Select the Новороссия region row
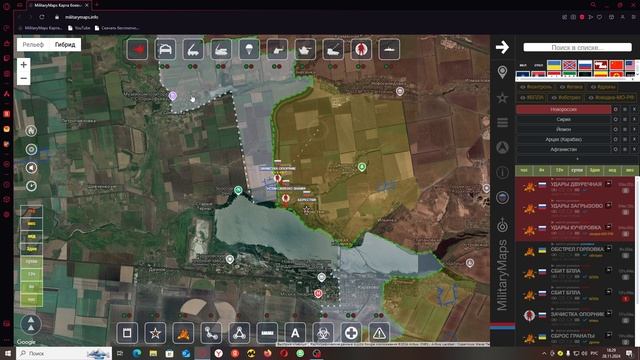This screenshot has width=640, height=360. [x=563, y=109]
